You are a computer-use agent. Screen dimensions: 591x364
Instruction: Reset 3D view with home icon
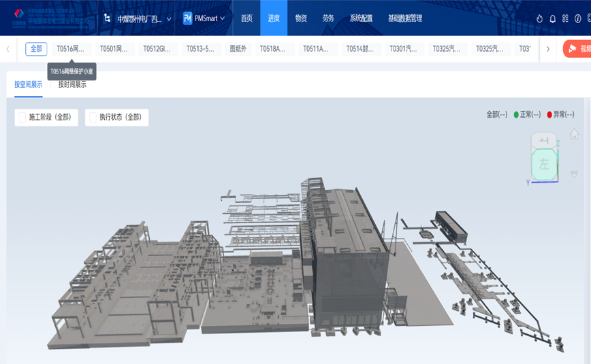pos(574,135)
